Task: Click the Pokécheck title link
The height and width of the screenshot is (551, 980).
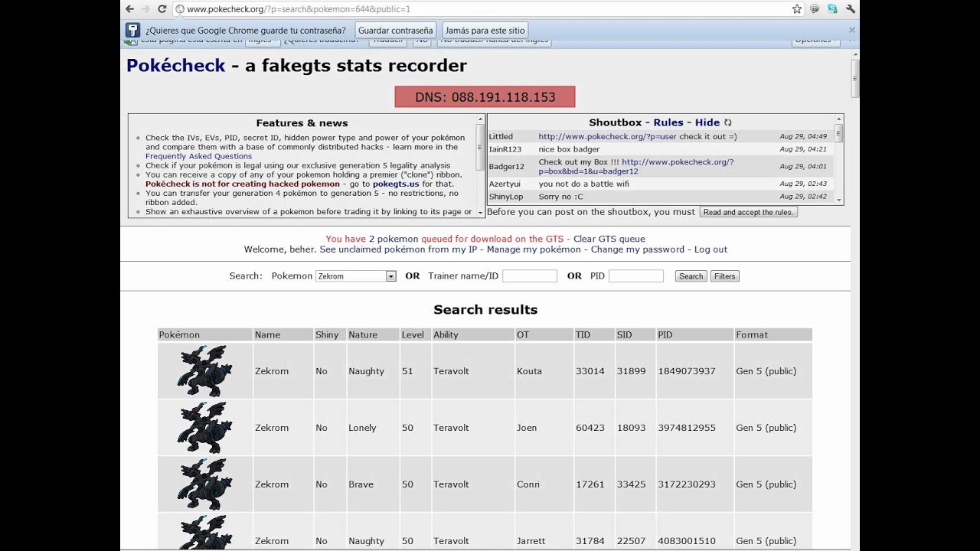Action: click(x=176, y=66)
